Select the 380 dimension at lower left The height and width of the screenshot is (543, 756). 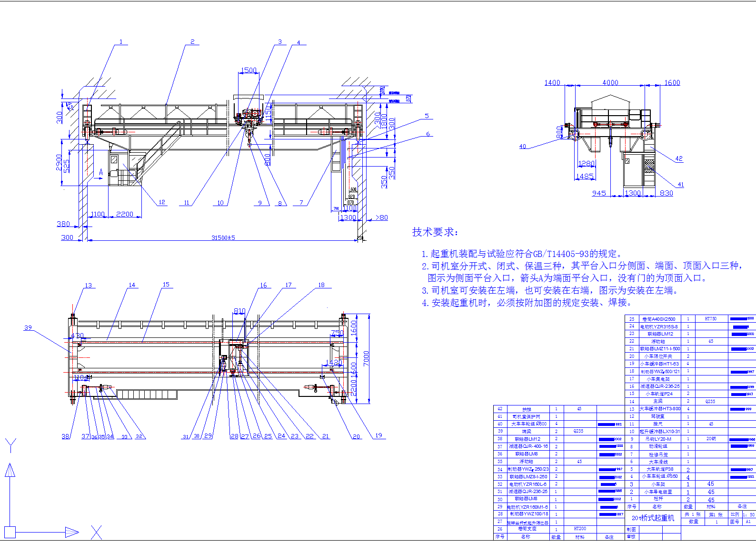point(63,224)
